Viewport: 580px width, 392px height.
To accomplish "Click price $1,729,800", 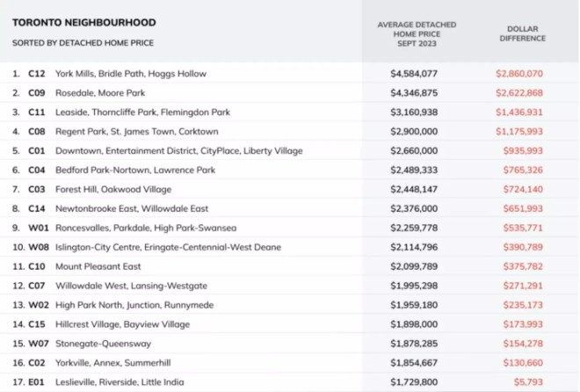I will [x=414, y=382].
